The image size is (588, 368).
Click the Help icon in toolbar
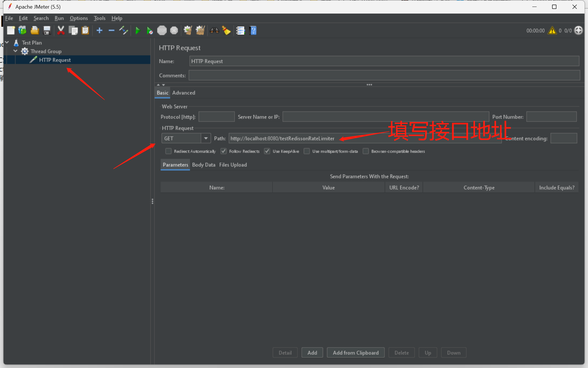[x=253, y=30]
